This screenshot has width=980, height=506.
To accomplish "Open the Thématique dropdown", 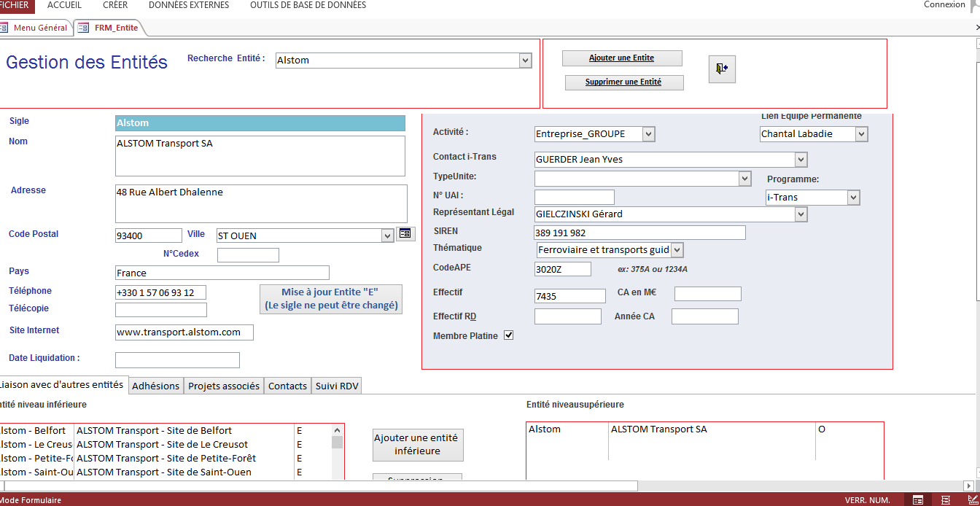I will tap(677, 250).
